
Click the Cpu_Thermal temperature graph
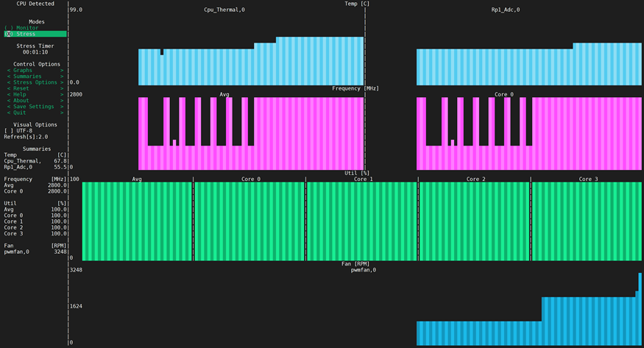click(250, 63)
